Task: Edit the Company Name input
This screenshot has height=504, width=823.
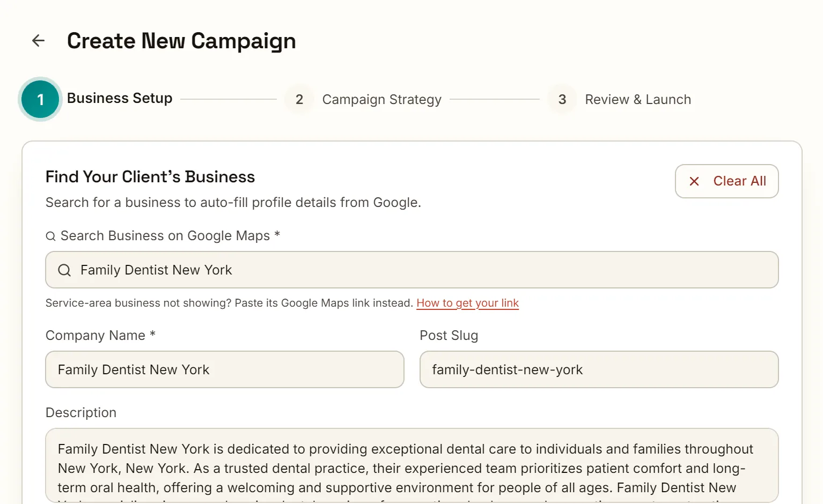Action: tap(225, 369)
